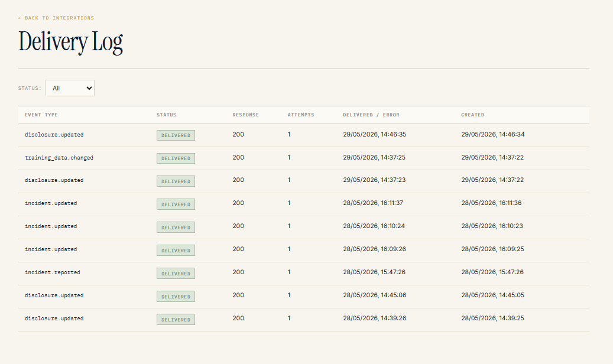Click delivered time 29/05/2026, 14:46:35
This screenshot has height=364, width=613.
click(375, 135)
